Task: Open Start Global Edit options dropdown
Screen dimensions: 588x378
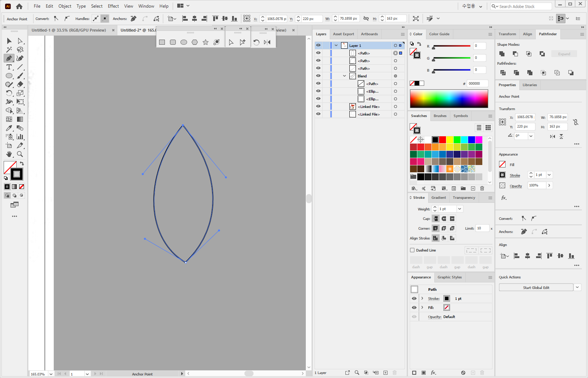Action: 577,287
